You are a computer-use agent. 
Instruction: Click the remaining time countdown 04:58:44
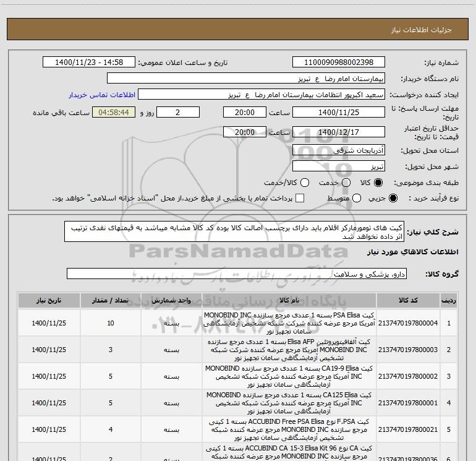[114, 112]
